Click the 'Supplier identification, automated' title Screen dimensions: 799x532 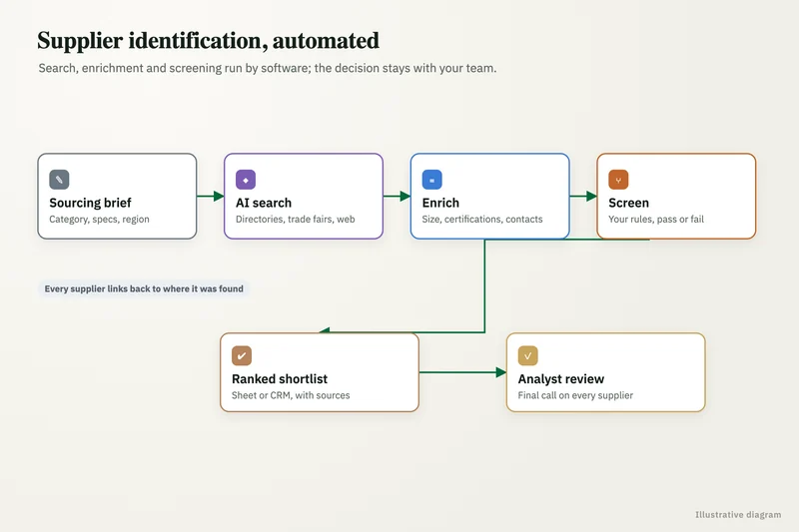pyautogui.click(x=209, y=41)
